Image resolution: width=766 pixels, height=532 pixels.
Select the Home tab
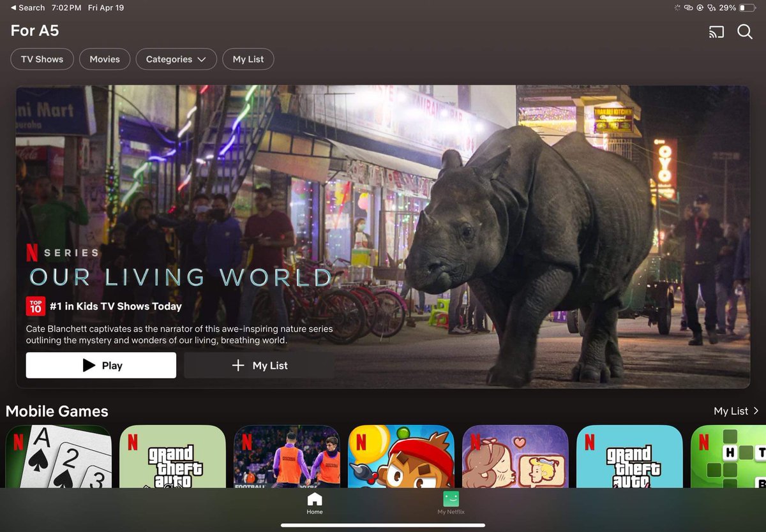point(315,503)
